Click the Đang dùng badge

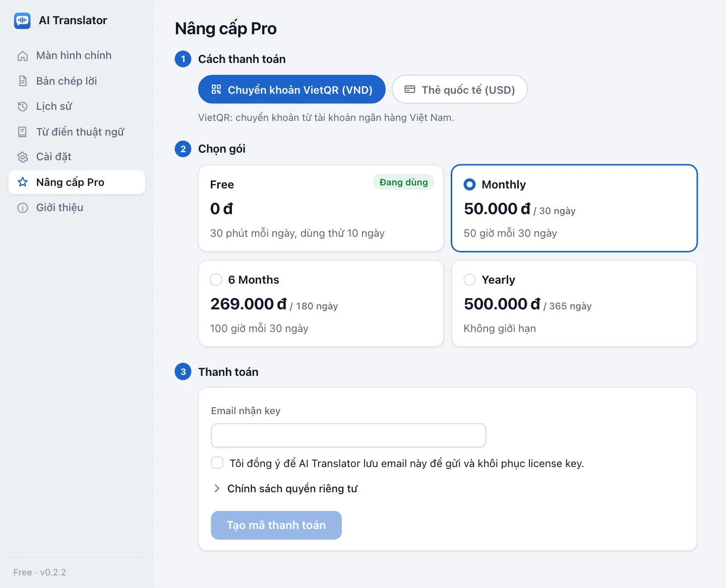403,182
